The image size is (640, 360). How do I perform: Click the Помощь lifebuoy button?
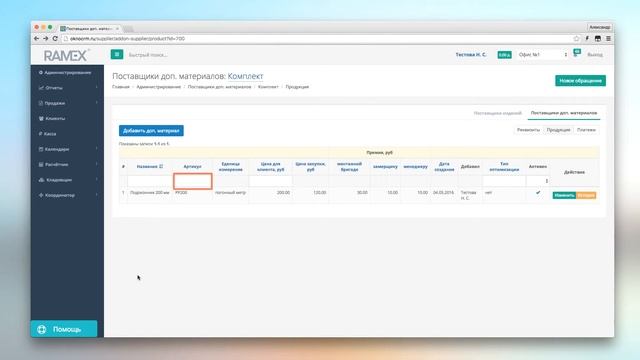pyautogui.click(x=64, y=329)
